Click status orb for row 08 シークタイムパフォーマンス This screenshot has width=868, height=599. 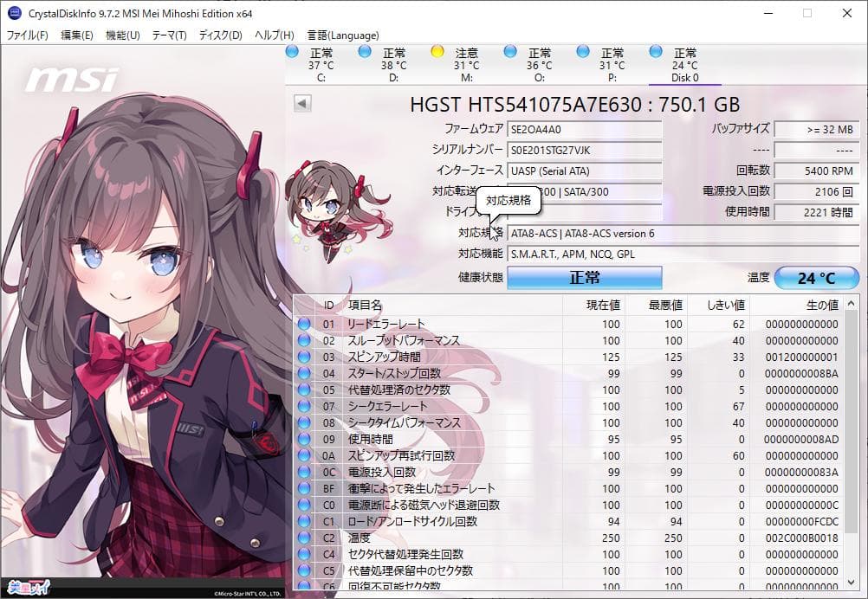pos(304,422)
